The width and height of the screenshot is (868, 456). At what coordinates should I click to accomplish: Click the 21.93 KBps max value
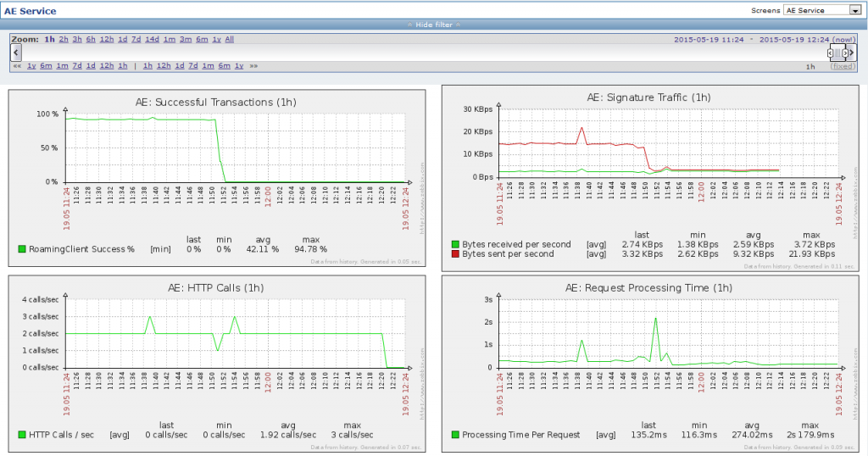(x=811, y=254)
